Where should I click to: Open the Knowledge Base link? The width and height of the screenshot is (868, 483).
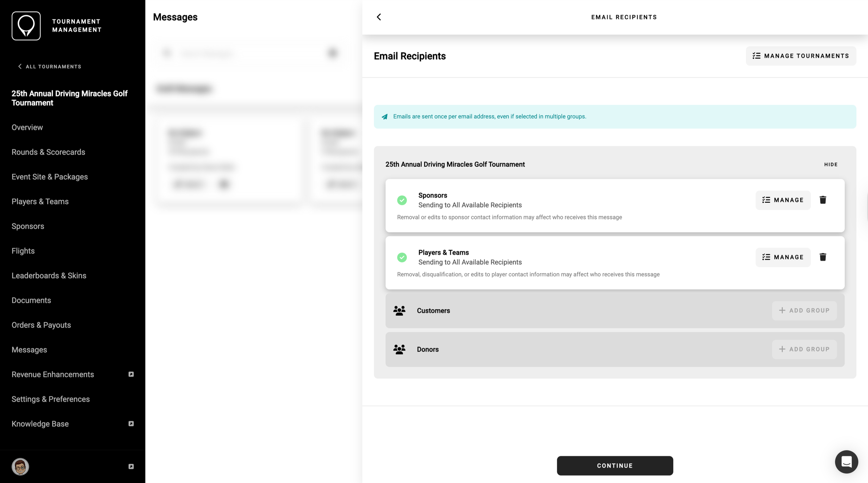click(x=40, y=424)
